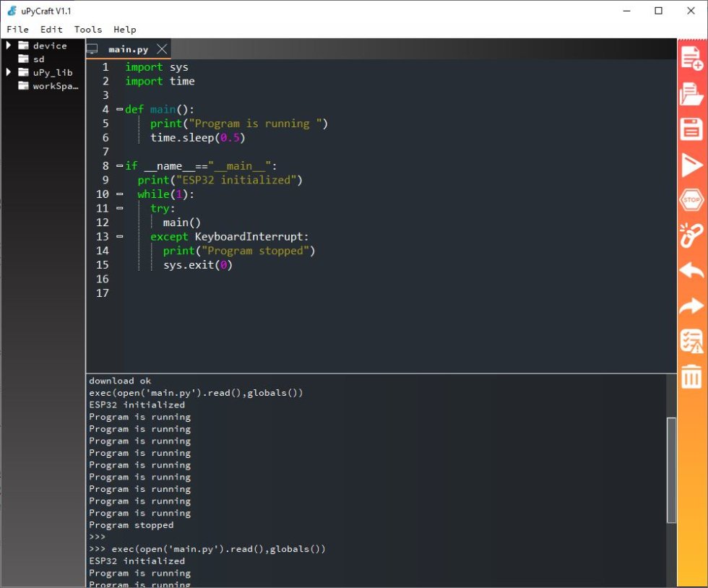Select the device tree item label
The height and width of the screenshot is (588, 708).
(50, 46)
